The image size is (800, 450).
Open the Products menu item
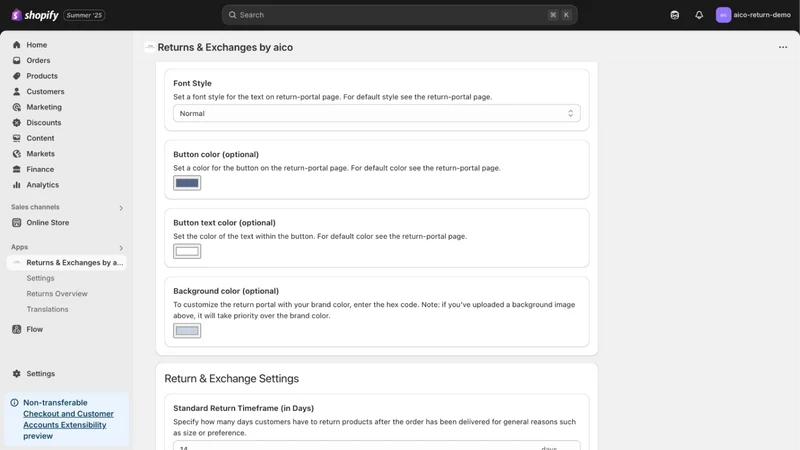coord(42,76)
